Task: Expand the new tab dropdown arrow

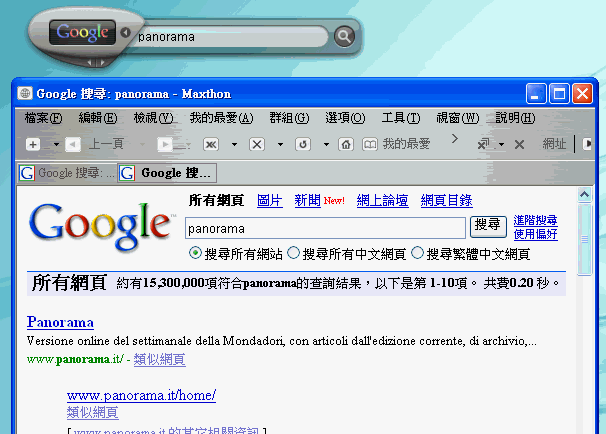Action: [x=56, y=145]
